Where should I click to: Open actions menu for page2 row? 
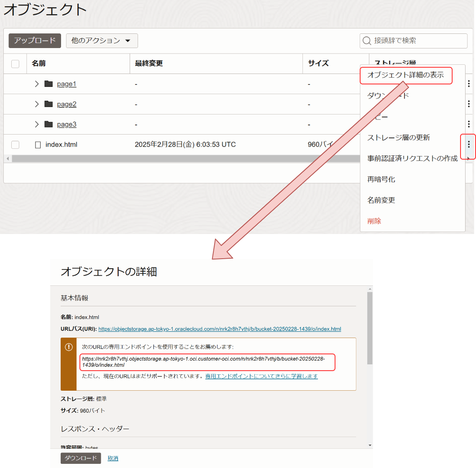coord(469,104)
